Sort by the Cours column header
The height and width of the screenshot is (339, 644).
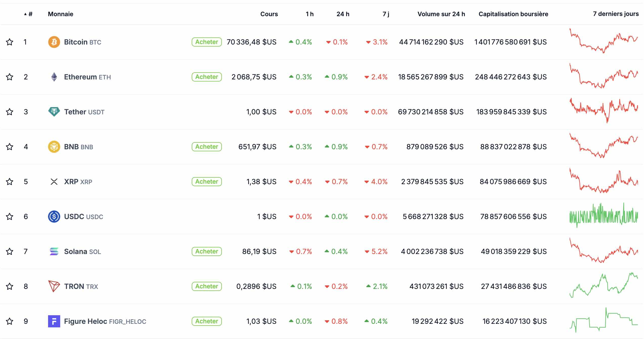click(269, 14)
